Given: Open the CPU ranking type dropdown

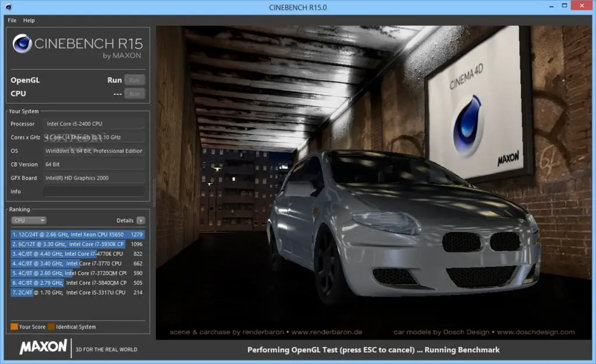Looking at the screenshot, I should point(29,220).
